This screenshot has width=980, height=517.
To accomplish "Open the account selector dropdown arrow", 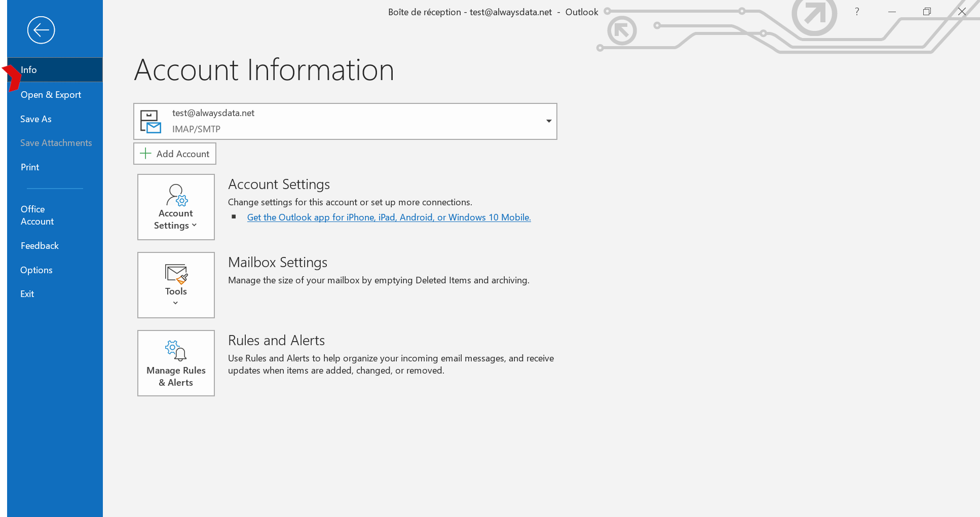I will (x=549, y=121).
